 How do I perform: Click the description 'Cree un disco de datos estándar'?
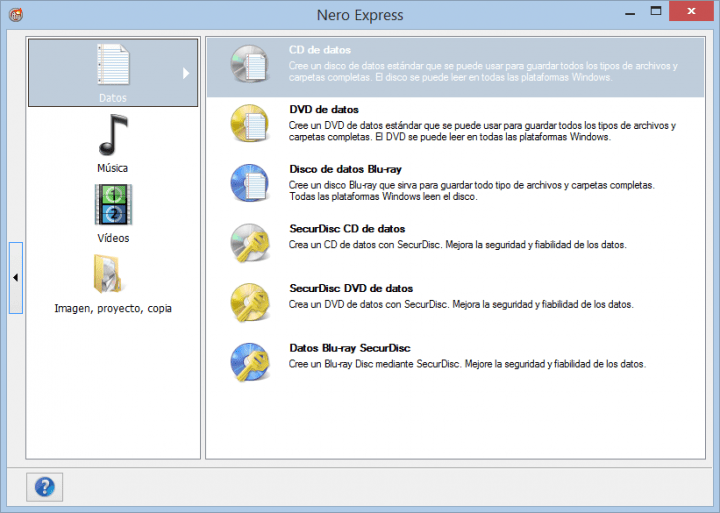[x=483, y=71]
